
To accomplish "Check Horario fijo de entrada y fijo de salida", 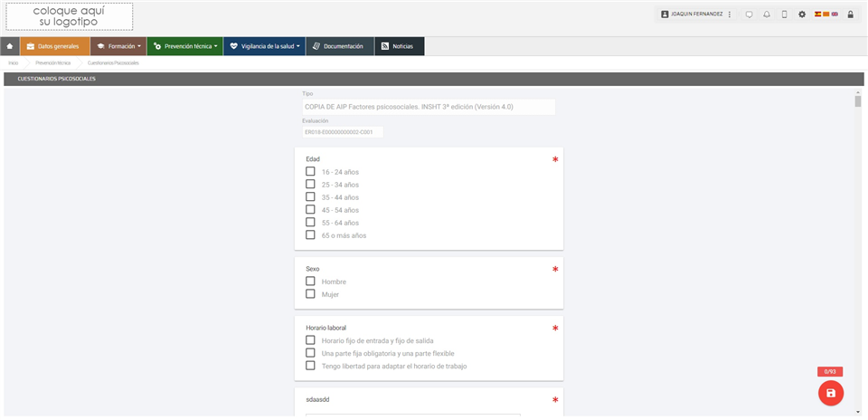I will pyautogui.click(x=310, y=339).
